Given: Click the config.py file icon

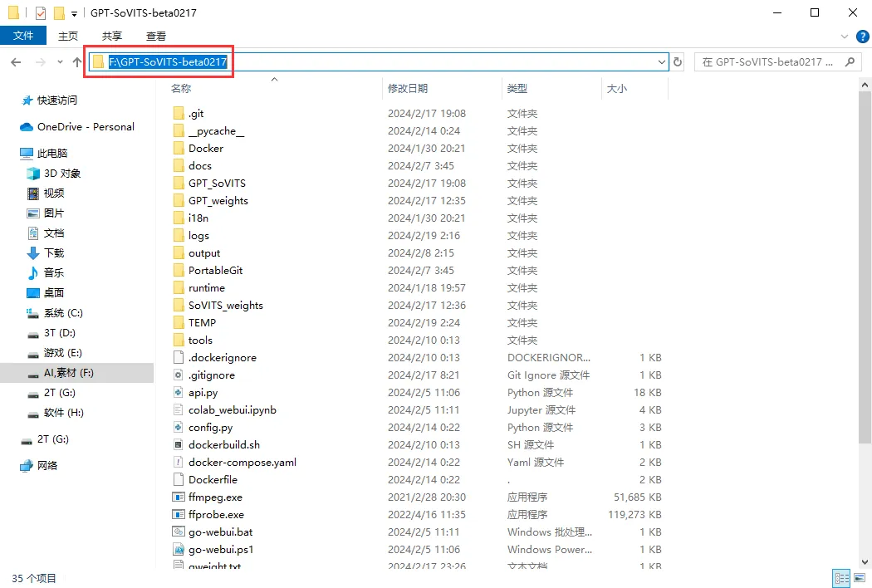Looking at the screenshot, I should tap(179, 427).
